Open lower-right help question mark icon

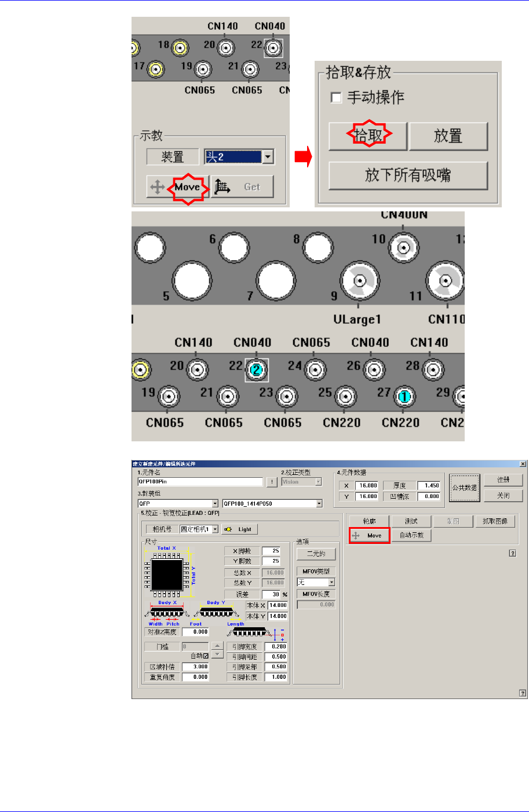(x=523, y=693)
